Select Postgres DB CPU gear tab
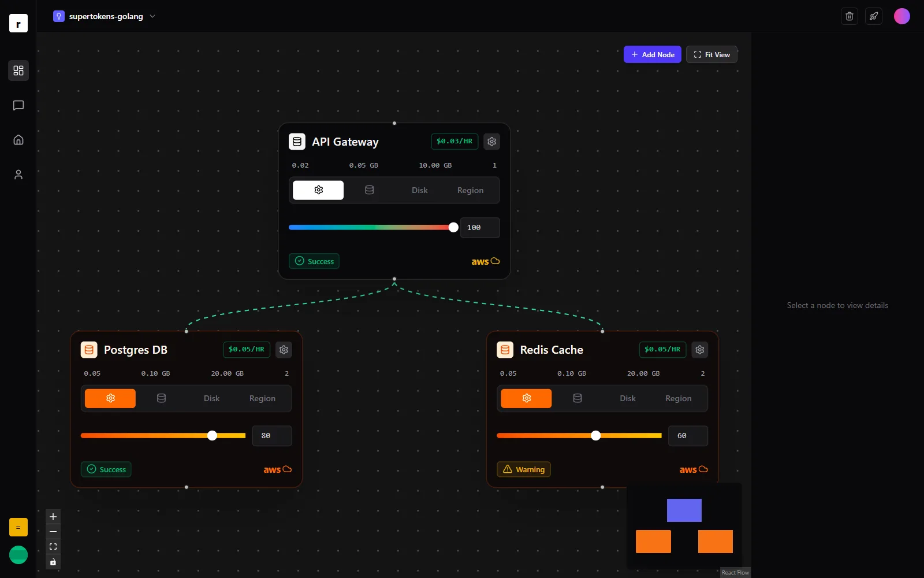Image resolution: width=924 pixels, height=578 pixels. coord(110,398)
